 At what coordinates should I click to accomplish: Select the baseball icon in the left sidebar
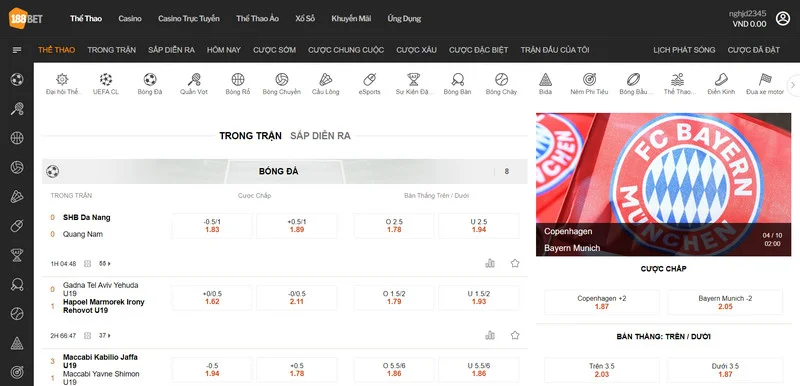17,313
